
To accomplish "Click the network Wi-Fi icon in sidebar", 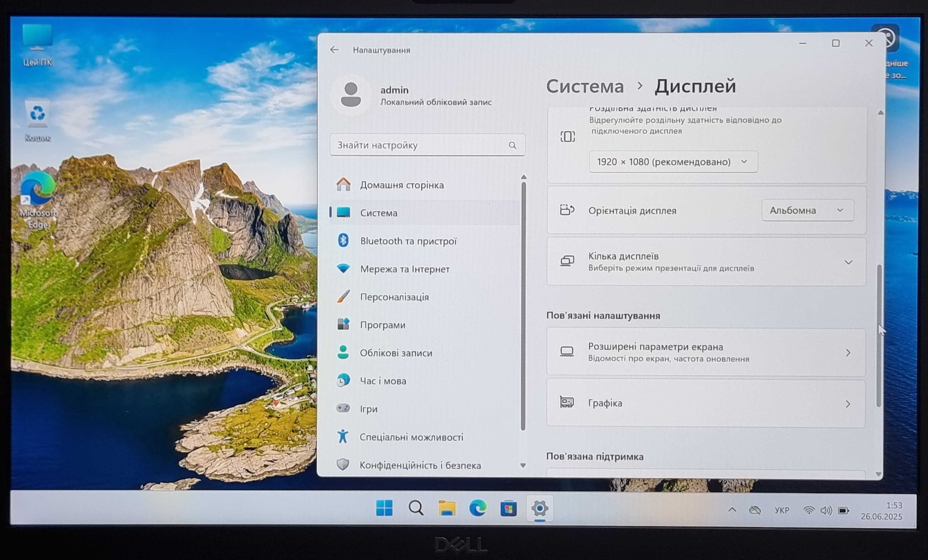I will point(343,268).
